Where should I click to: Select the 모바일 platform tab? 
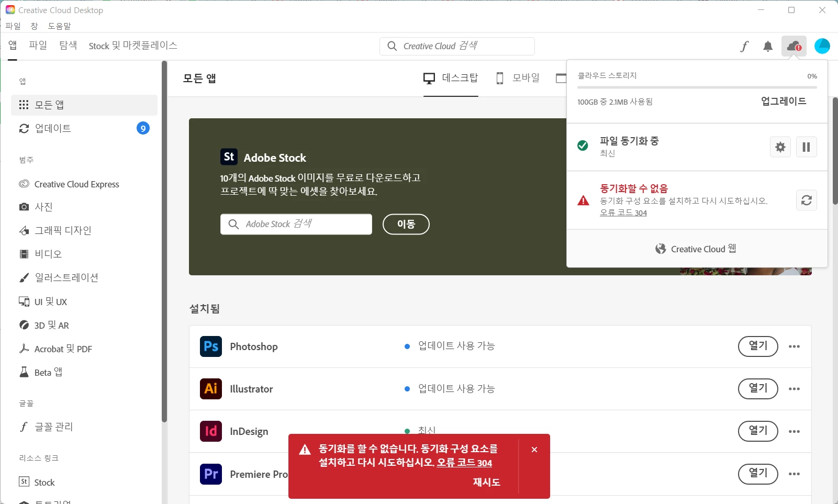point(518,79)
